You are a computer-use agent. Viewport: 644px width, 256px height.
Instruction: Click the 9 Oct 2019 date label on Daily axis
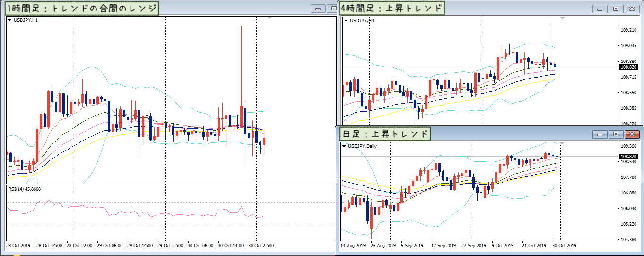pos(503,246)
